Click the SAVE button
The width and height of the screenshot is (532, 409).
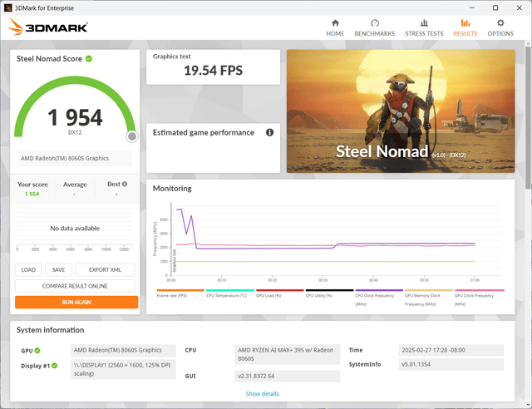pos(58,270)
